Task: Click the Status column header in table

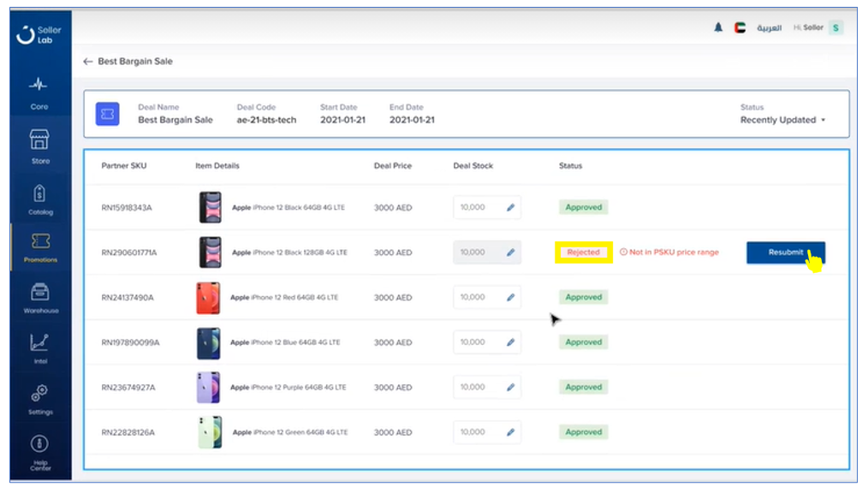Action: (x=570, y=165)
